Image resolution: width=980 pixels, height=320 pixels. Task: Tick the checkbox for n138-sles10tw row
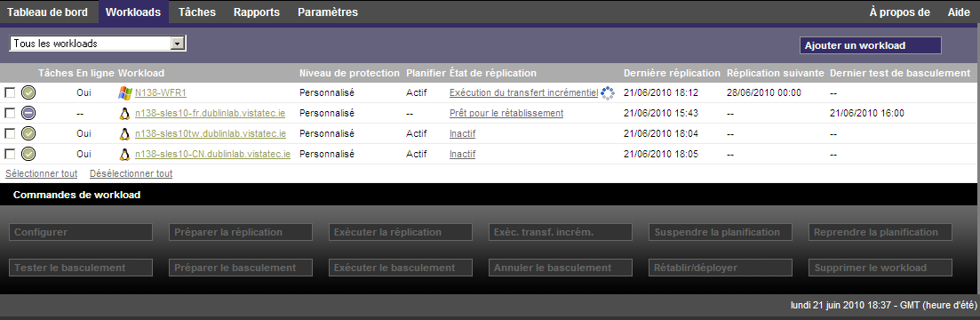click(x=10, y=133)
